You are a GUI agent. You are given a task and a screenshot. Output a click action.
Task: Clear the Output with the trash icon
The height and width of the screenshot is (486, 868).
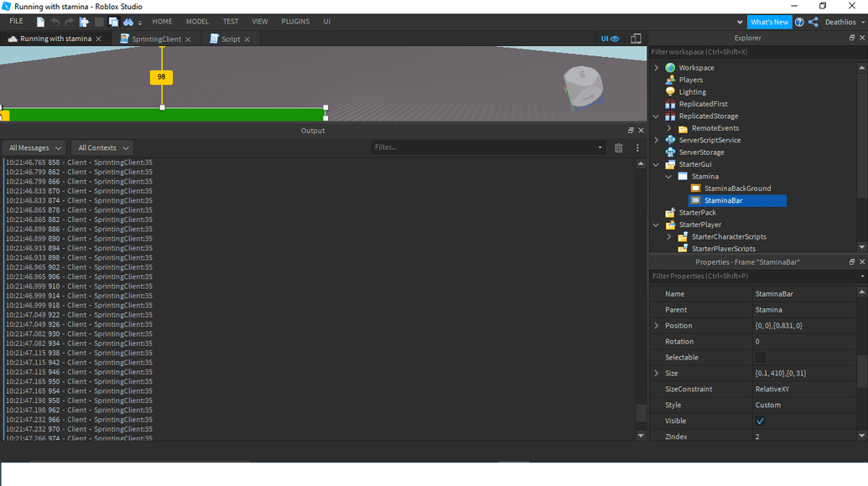(x=621, y=147)
